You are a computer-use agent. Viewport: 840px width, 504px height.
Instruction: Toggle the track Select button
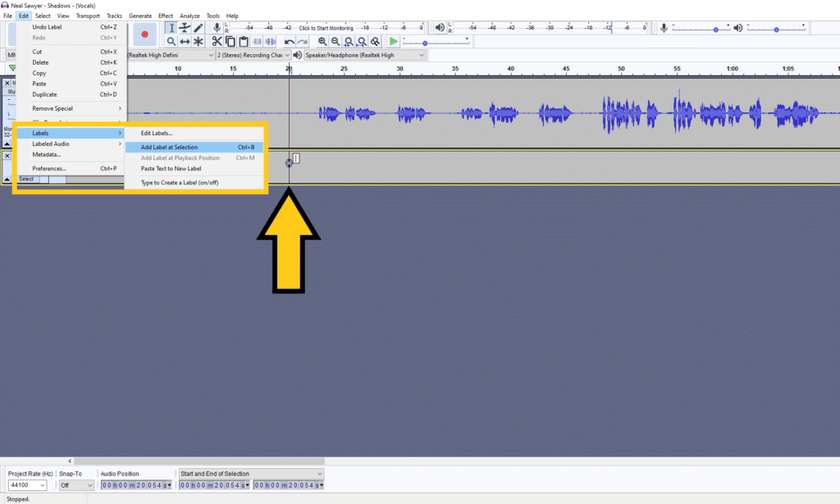[x=26, y=178]
